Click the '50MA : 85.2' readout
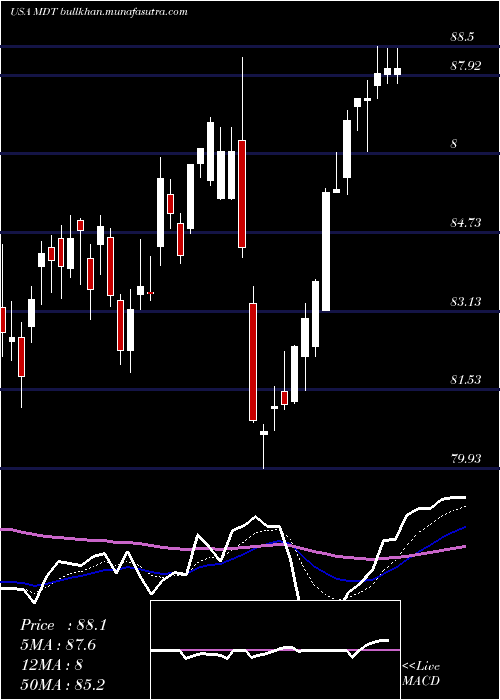Screen dimensions: 500x700 coord(63,684)
